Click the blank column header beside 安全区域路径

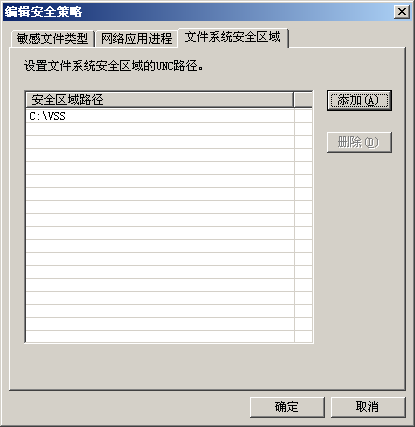[x=303, y=100]
